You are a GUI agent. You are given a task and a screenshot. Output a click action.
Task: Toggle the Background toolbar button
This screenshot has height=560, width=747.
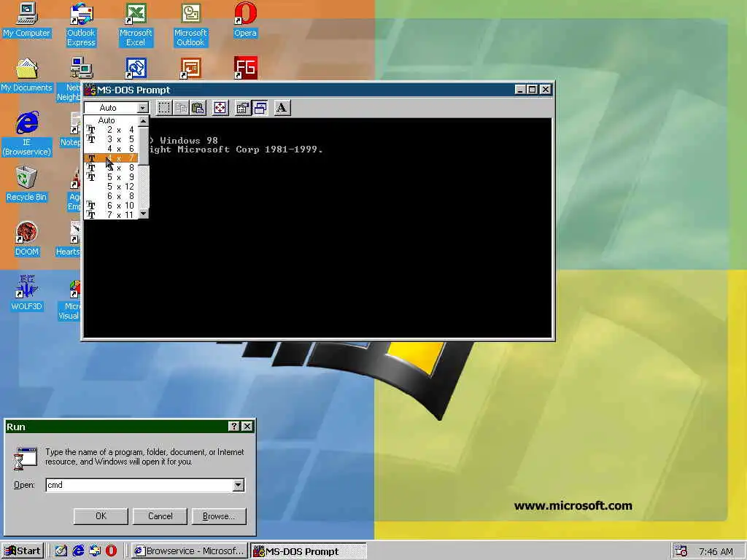point(260,108)
